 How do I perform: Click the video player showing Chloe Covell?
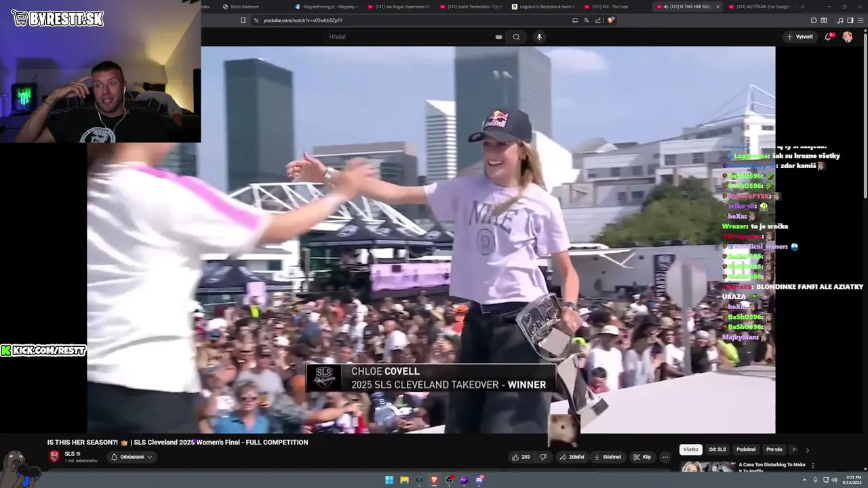pos(431,239)
